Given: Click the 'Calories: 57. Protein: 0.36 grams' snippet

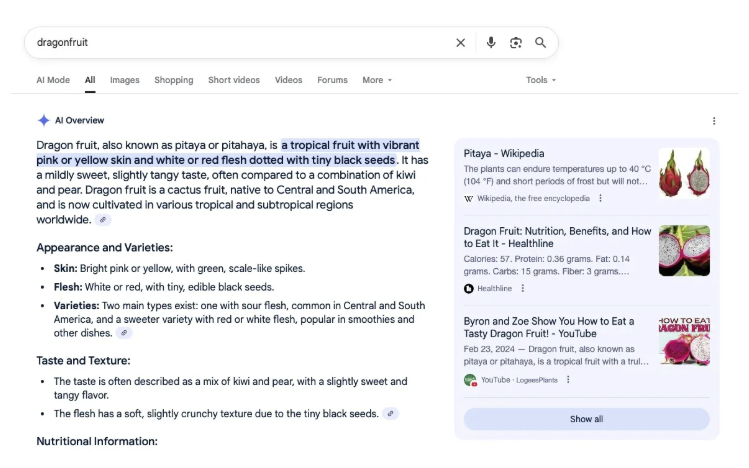Looking at the screenshot, I should point(546,265).
